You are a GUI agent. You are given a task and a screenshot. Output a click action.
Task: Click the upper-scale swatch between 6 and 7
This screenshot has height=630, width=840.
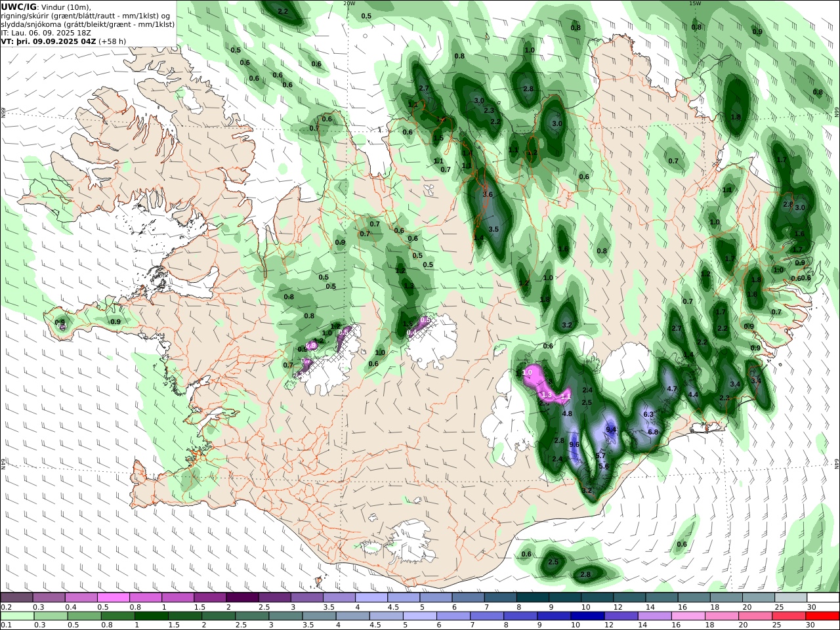pyautogui.click(x=467, y=597)
